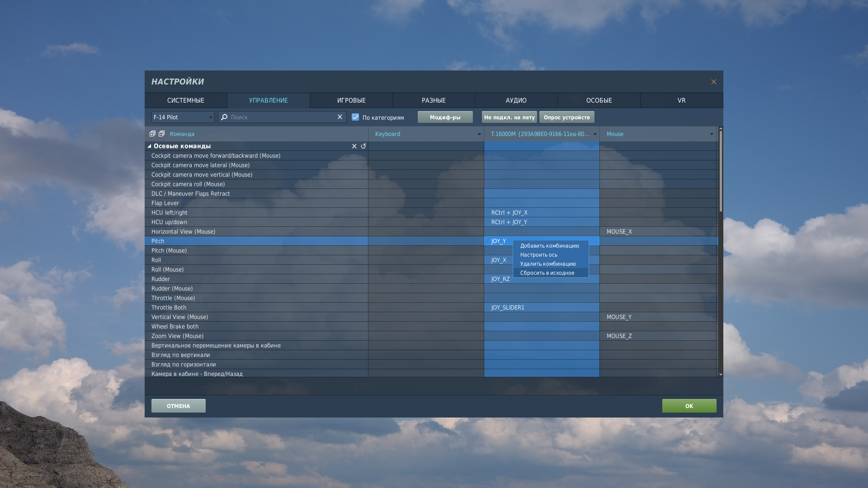Switch to the ОСОБЫЕ tab
The image size is (868, 488).
pyautogui.click(x=599, y=100)
